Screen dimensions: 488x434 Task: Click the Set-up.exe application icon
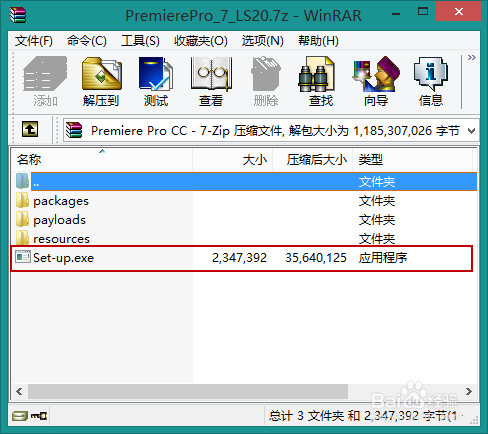[23, 257]
